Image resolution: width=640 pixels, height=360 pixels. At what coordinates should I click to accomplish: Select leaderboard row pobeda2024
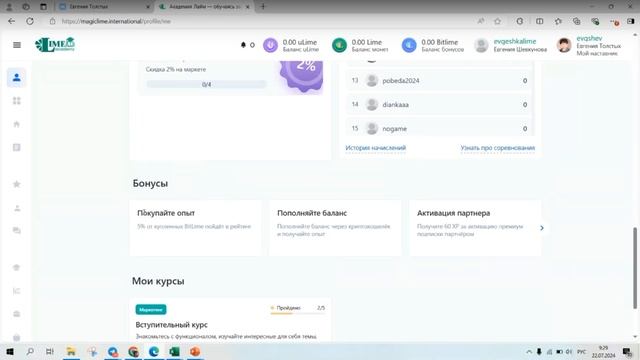[x=439, y=80]
